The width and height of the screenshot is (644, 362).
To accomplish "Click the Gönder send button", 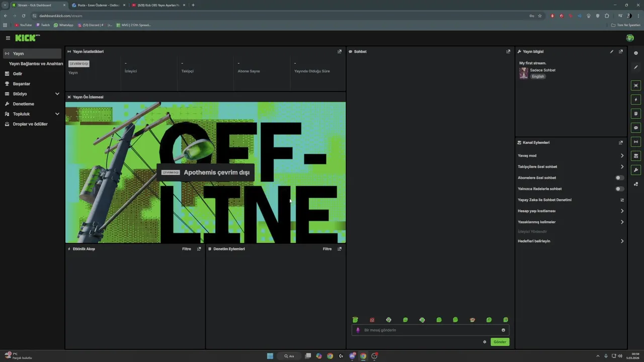I will click(x=500, y=342).
